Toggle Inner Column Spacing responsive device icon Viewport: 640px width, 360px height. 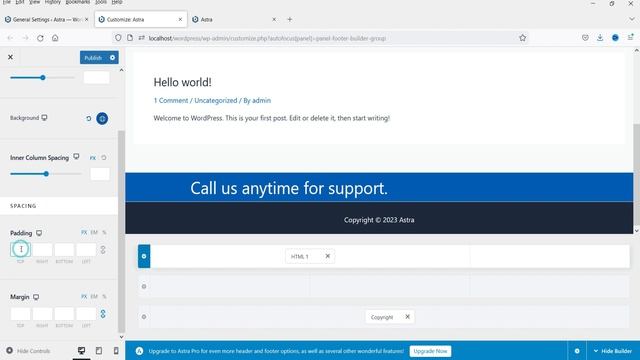[x=76, y=157]
